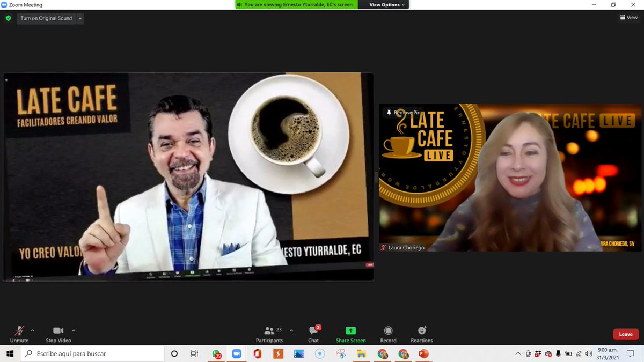The height and width of the screenshot is (362, 644).
Task: Open Cortana circle icon
Action: [174, 354]
